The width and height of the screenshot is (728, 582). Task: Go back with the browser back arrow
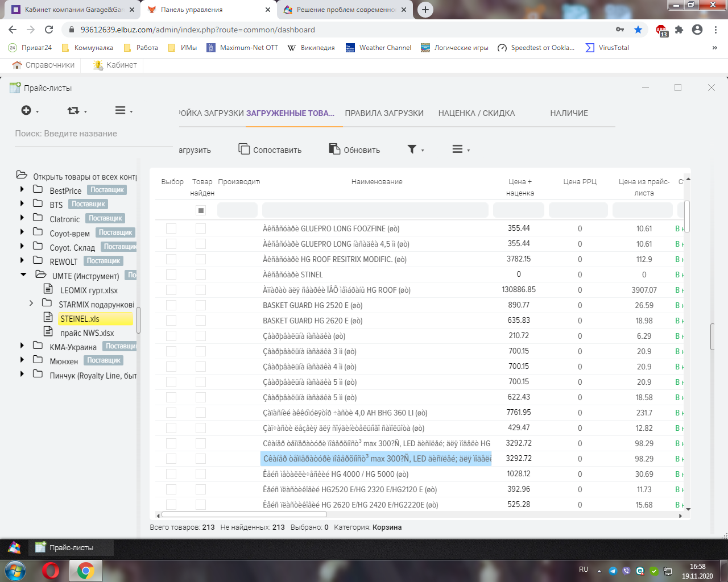point(13,30)
